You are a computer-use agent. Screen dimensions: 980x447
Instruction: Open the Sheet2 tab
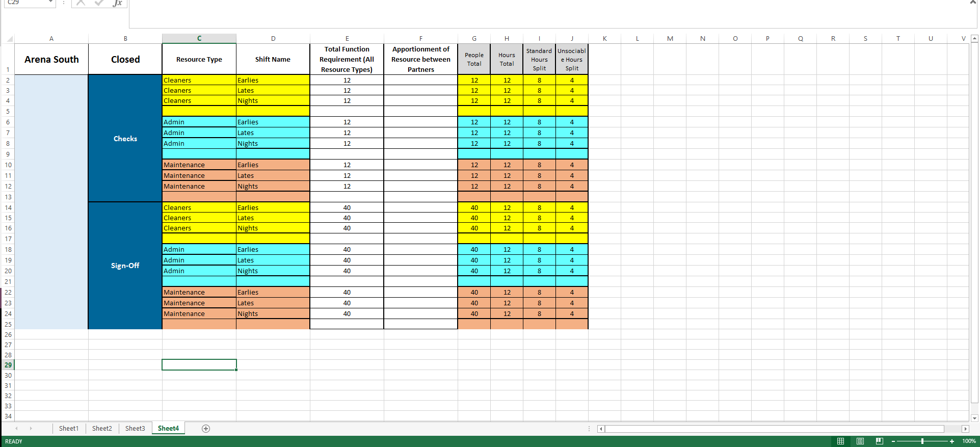coord(102,429)
